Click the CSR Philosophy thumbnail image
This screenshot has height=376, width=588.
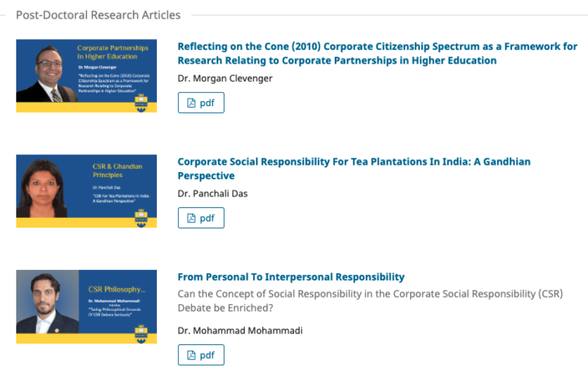pos(87,307)
